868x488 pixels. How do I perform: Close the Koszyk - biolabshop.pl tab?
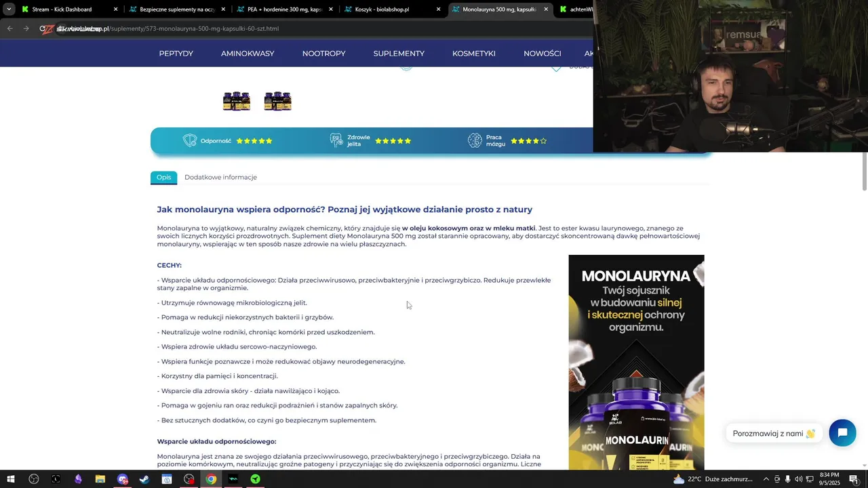438,9
